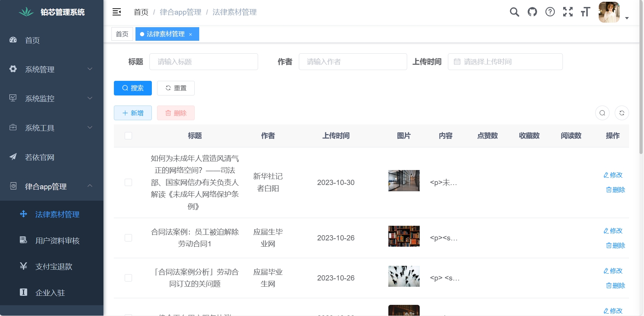
Task: Open 首页 in the sidebar
Action: (x=52, y=40)
